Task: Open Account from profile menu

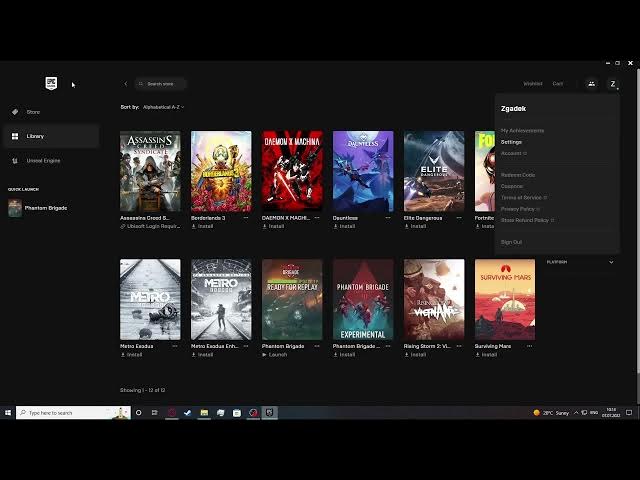Action: 513,153
